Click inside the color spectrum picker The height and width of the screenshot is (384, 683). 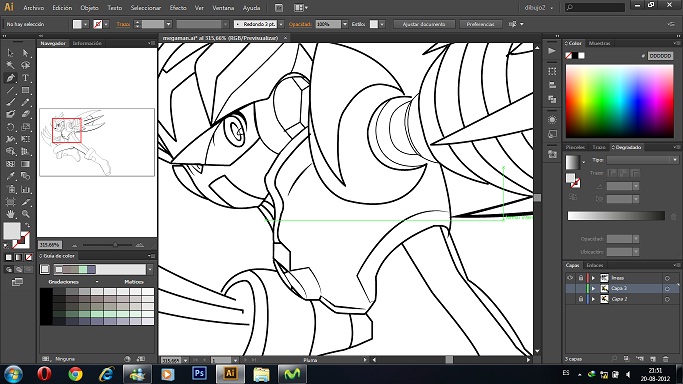[x=619, y=101]
